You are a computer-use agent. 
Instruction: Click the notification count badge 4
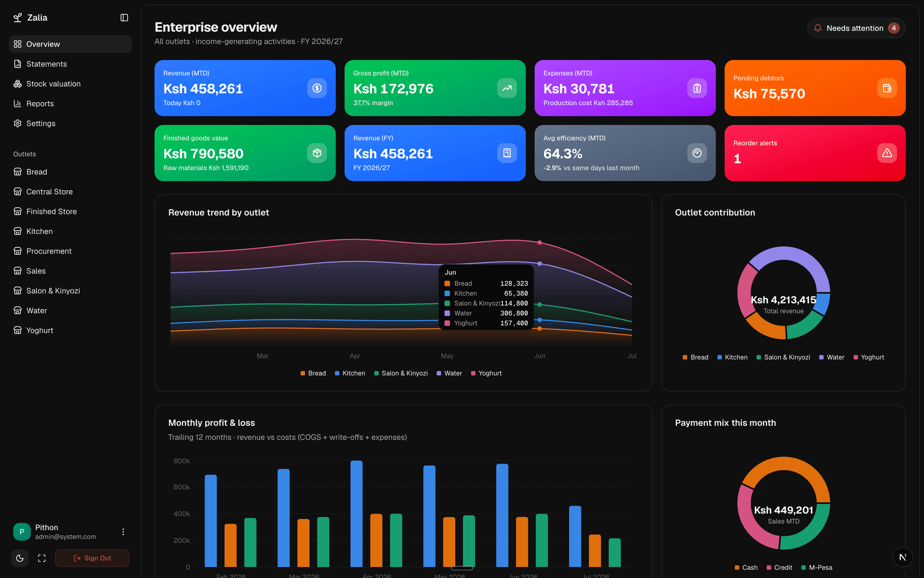[x=893, y=28]
